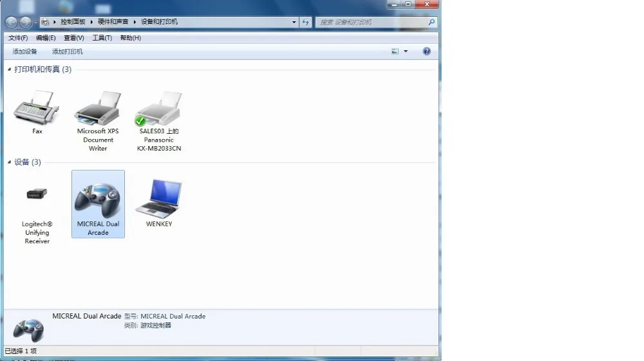The image size is (644, 361).
Task: Click the 已选择 1 项 status text
Action: tap(21, 351)
